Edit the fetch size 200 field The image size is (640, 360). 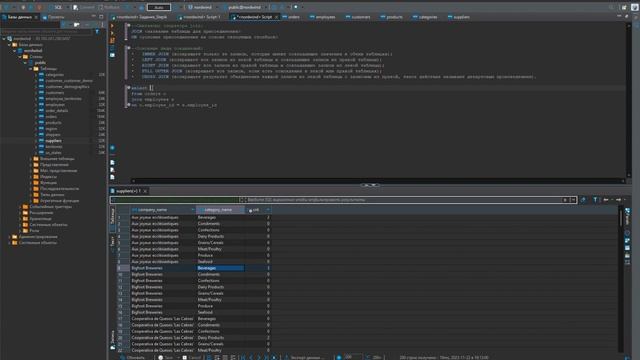(x=352, y=357)
